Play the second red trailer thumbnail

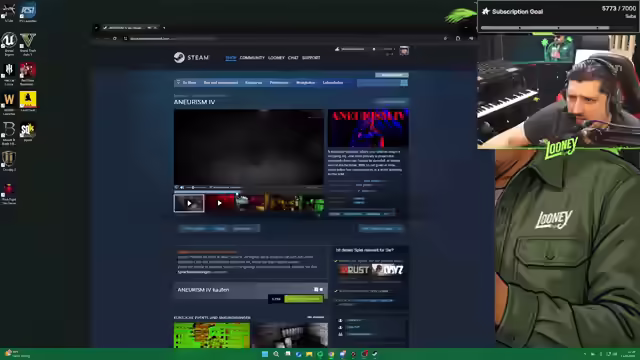pos(220,203)
